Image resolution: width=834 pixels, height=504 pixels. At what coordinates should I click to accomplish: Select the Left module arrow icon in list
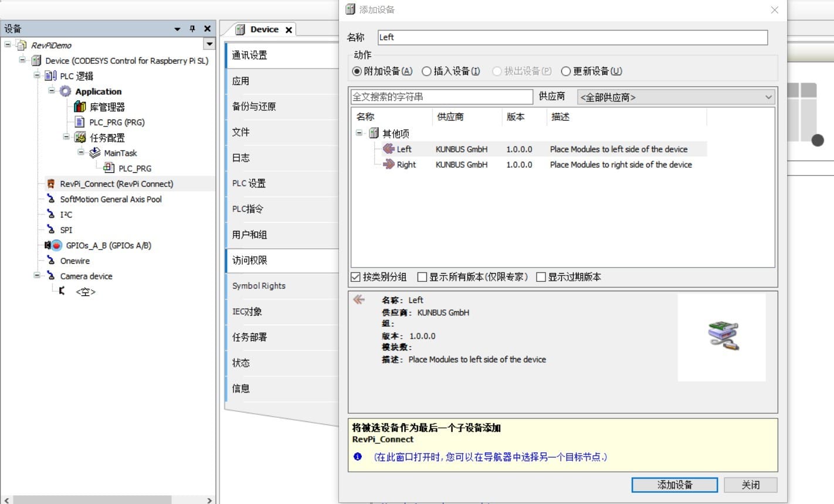pos(388,149)
